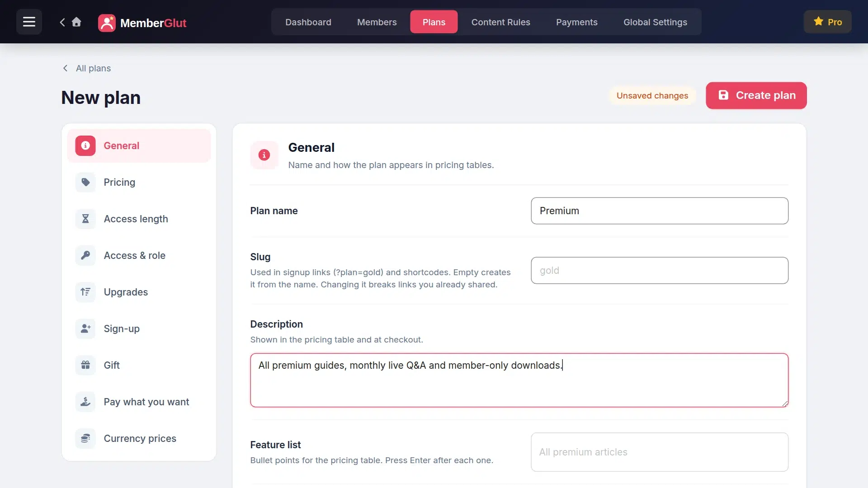Open the Dashboard tab
Screen dimensions: 868x488
tap(308, 22)
